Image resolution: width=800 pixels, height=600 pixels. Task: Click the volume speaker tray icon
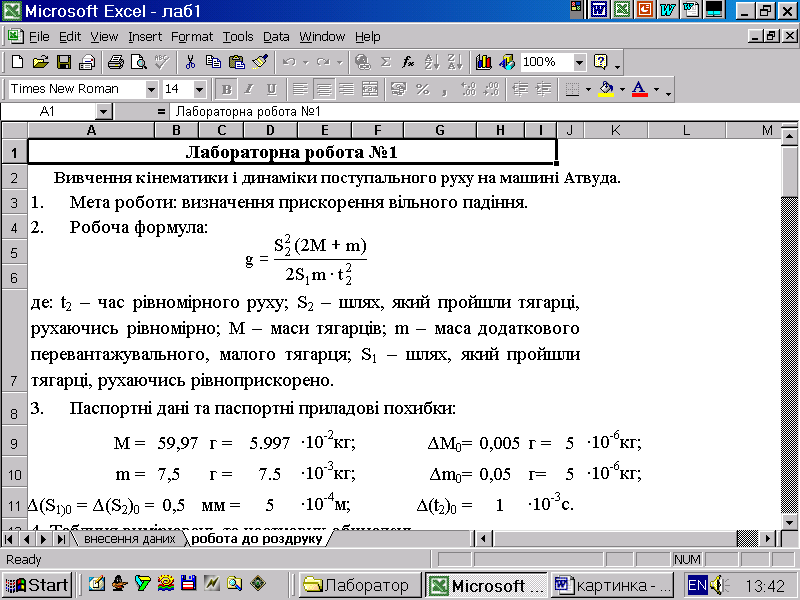click(718, 585)
